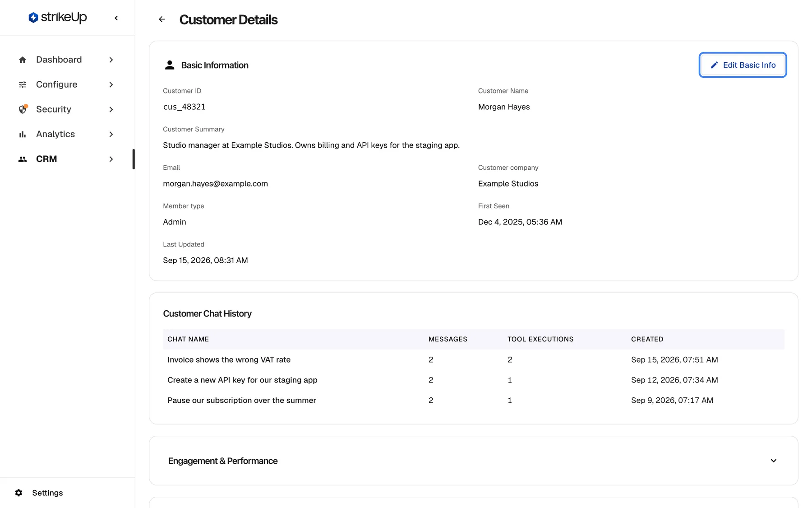The image size is (812, 508).
Task: Click the Basic Information person icon
Action: tap(170, 65)
